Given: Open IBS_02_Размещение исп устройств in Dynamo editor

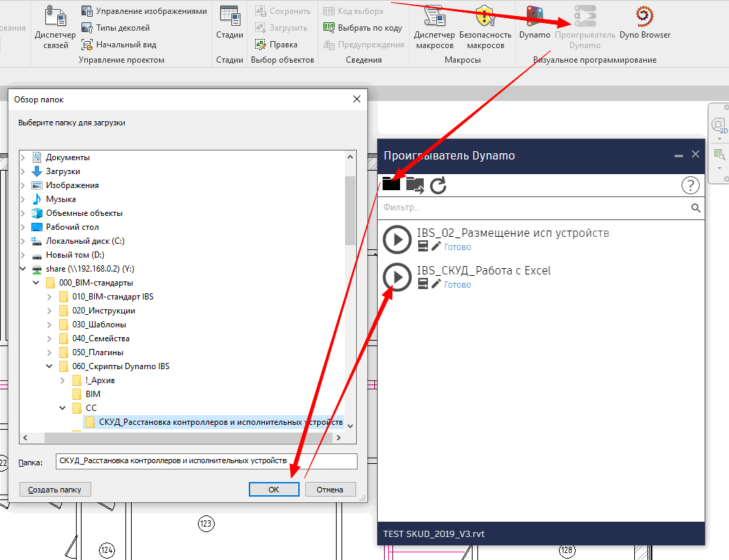Looking at the screenshot, I should 436,247.
